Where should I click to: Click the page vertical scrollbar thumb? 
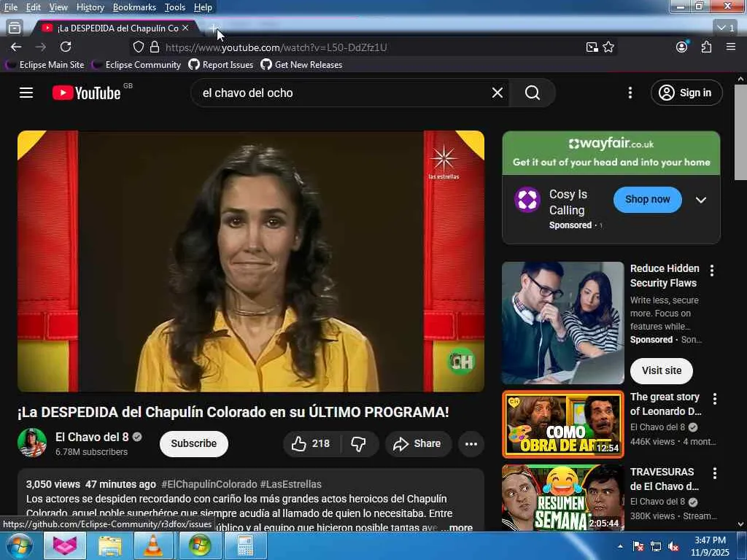tap(740, 133)
